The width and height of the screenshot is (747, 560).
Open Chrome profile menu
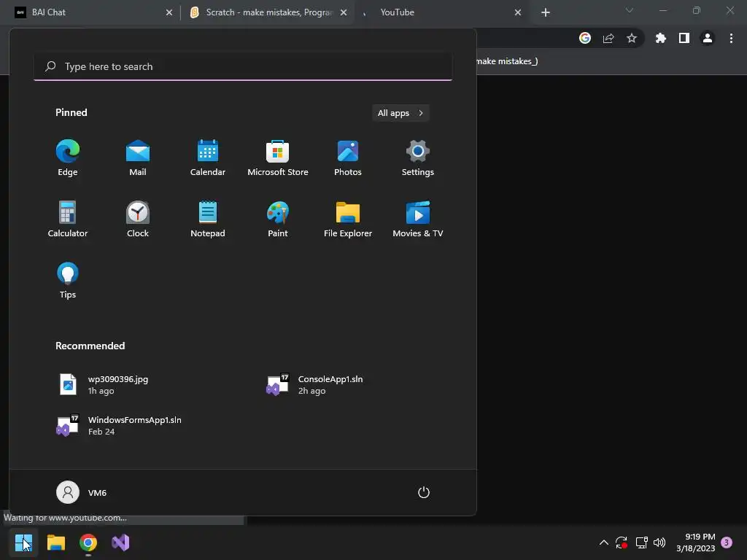click(x=708, y=38)
